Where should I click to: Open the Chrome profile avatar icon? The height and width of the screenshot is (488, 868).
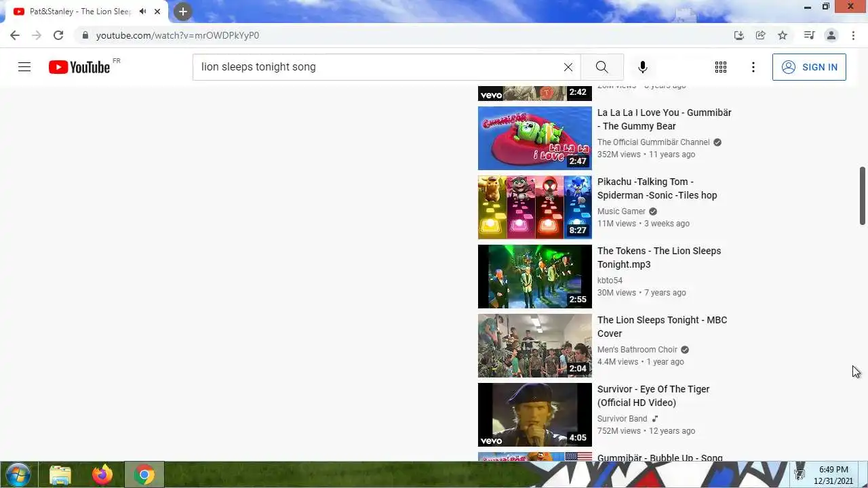(831, 35)
